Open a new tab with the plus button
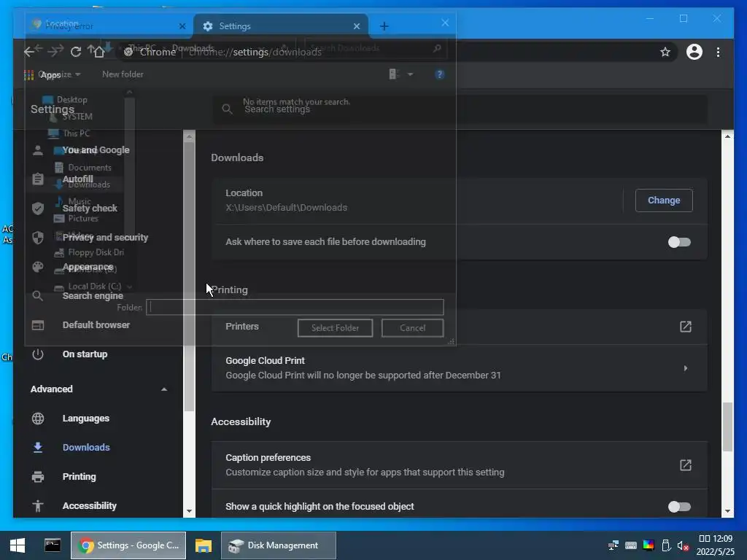The image size is (747, 560). (384, 26)
